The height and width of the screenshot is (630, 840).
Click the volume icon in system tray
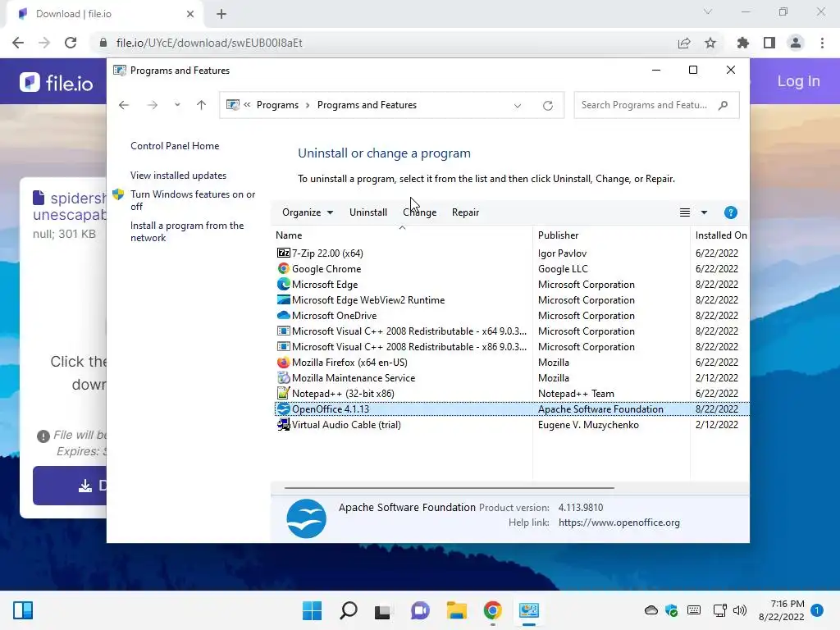click(x=740, y=610)
